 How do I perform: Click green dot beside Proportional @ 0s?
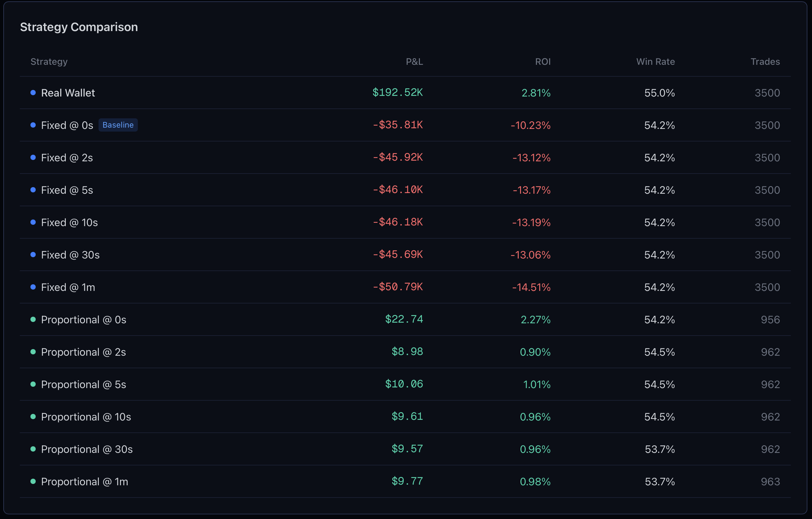pos(33,319)
